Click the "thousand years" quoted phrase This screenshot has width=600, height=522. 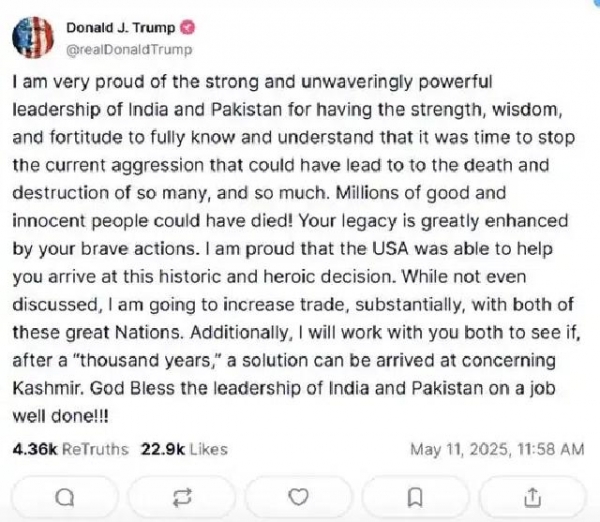click(x=148, y=361)
